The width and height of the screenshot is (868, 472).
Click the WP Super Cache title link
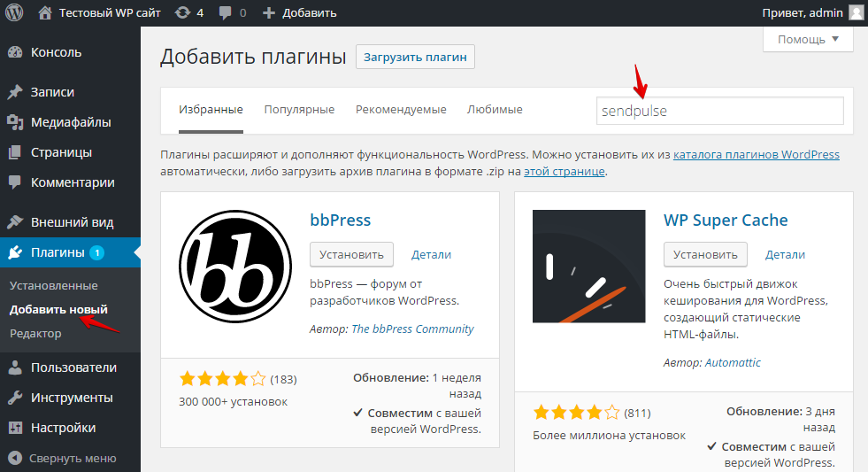coord(726,220)
